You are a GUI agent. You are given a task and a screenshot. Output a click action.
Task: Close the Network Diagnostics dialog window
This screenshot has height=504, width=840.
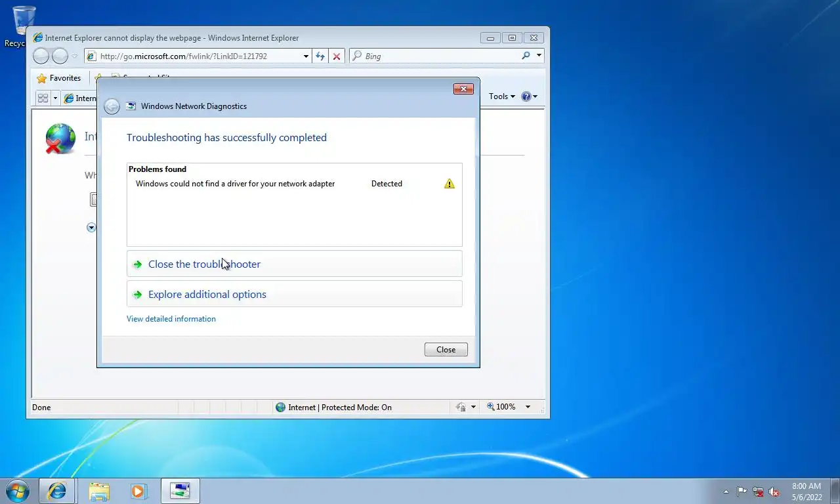pyautogui.click(x=463, y=89)
